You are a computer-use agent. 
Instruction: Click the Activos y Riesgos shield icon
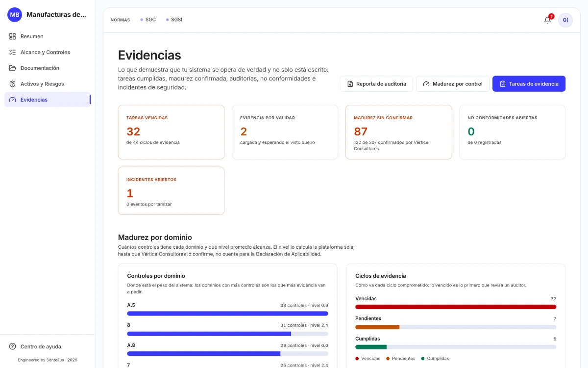(12, 84)
